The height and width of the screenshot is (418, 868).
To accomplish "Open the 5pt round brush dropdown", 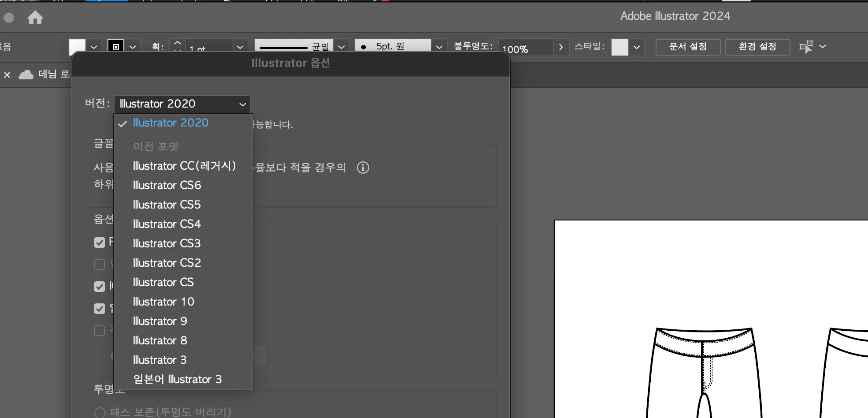I will point(439,47).
